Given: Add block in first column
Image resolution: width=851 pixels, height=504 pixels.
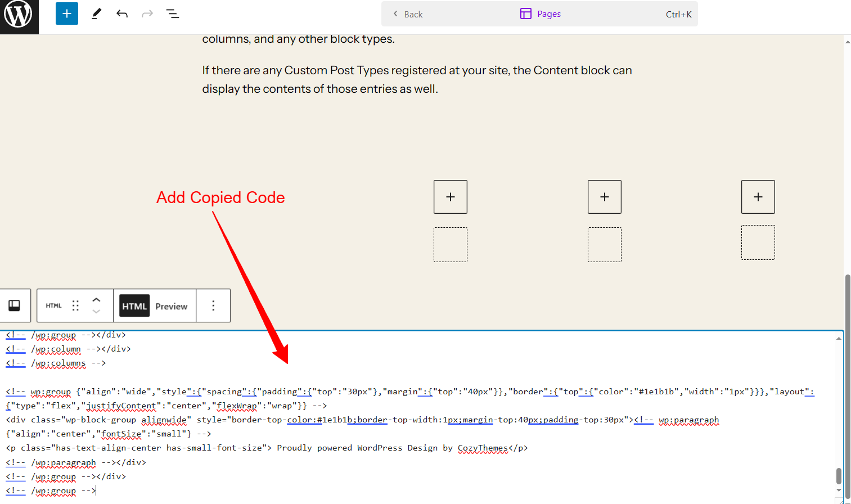Looking at the screenshot, I should 451,197.
